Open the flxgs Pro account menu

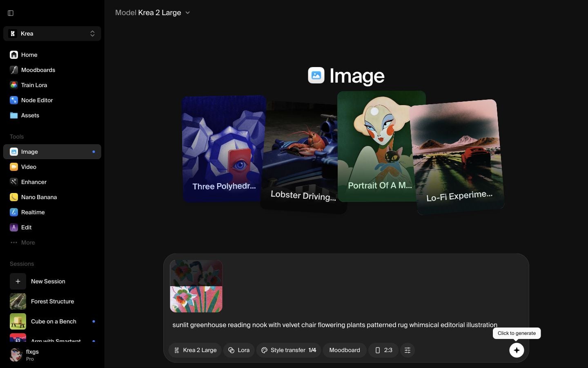[x=52, y=355]
